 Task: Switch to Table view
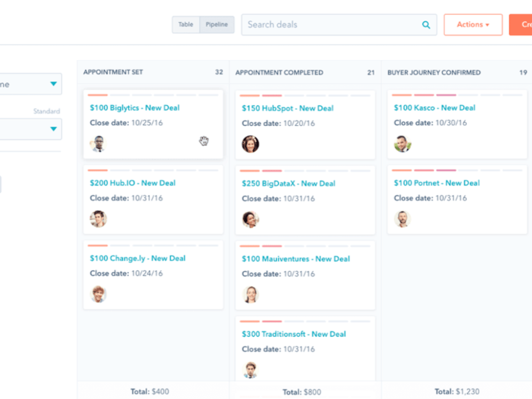point(186,24)
